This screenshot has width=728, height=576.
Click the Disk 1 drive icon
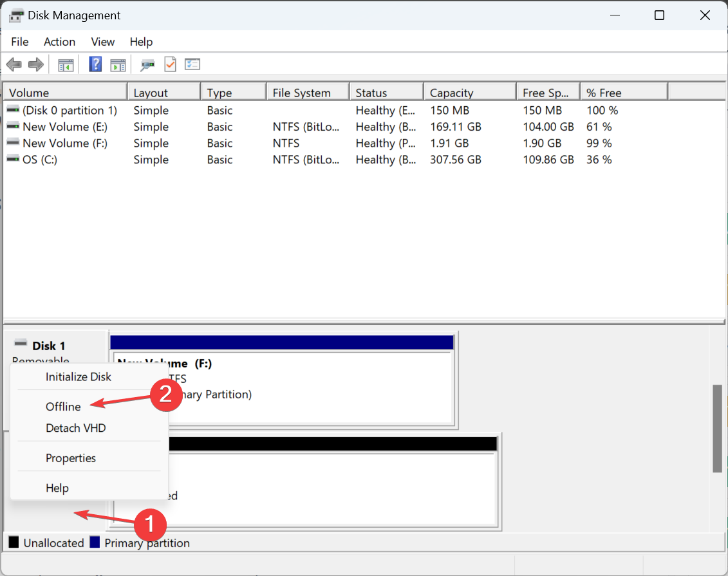point(20,345)
